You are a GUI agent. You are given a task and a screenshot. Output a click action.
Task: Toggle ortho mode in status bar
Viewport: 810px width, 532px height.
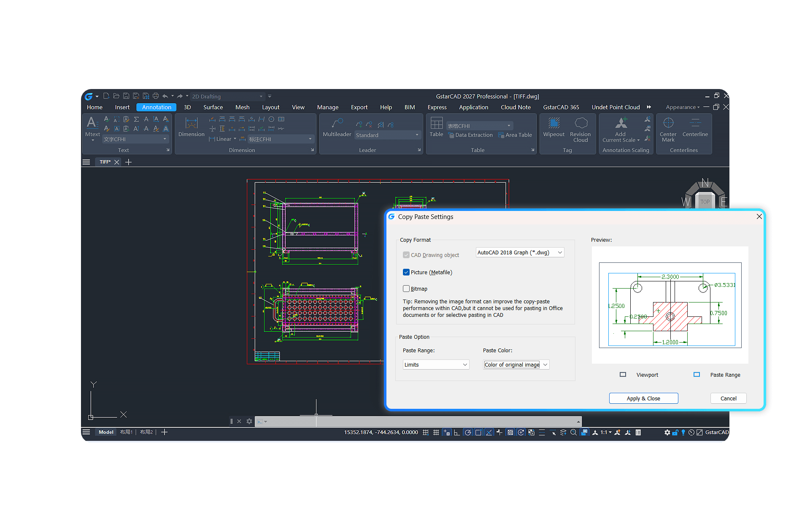coord(457,432)
